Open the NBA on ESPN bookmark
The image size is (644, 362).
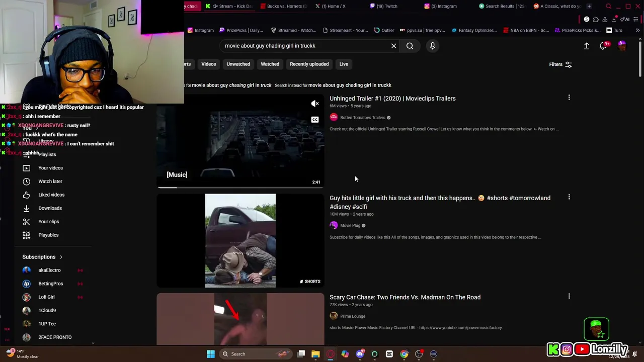(x=525, y=30)
